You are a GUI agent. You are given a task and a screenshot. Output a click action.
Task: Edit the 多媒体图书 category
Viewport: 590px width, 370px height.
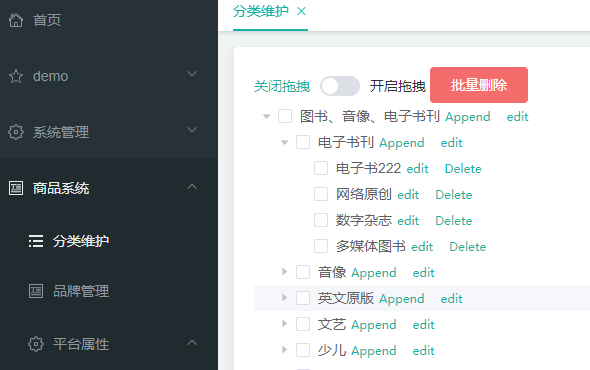(x=422, y=247)
